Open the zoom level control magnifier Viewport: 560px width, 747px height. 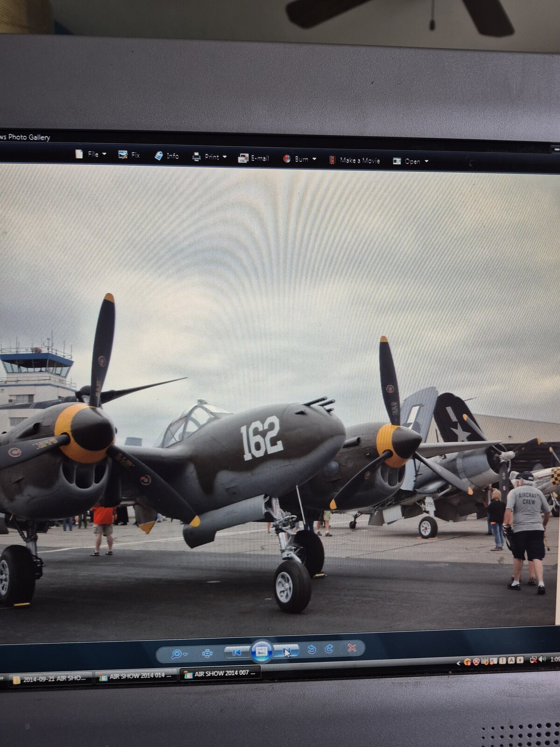point(179,654)
